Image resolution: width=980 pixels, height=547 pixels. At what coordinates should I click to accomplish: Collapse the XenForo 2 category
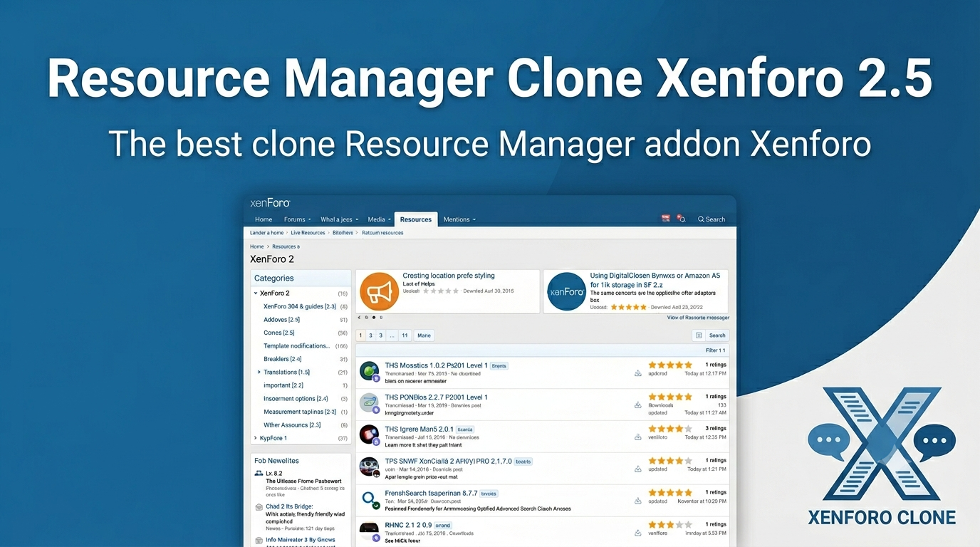(x=256, y=293)
